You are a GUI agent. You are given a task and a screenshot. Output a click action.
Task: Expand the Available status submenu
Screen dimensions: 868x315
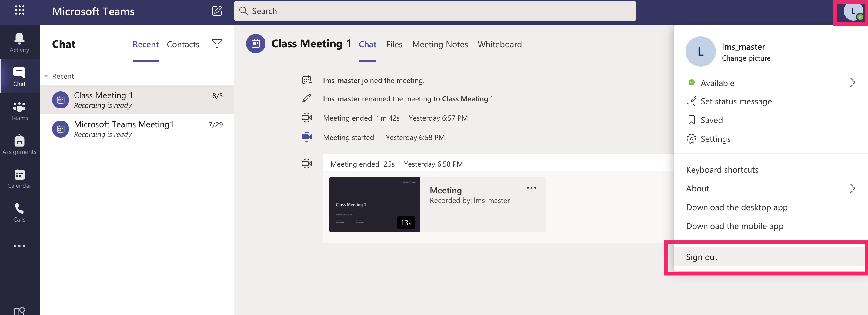852,83
